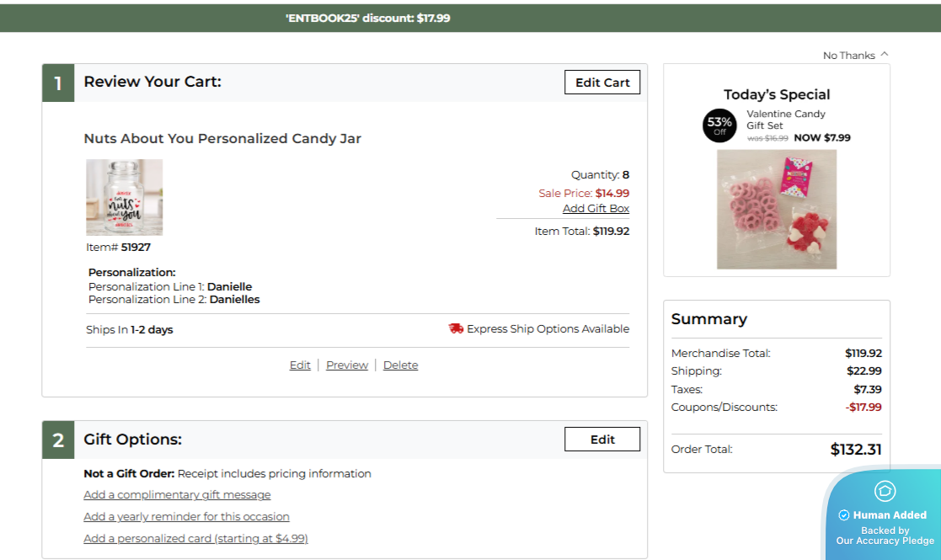Click the Add Gift Box link
The height and width of the screenshot is (560, 941).
[596, 208]
